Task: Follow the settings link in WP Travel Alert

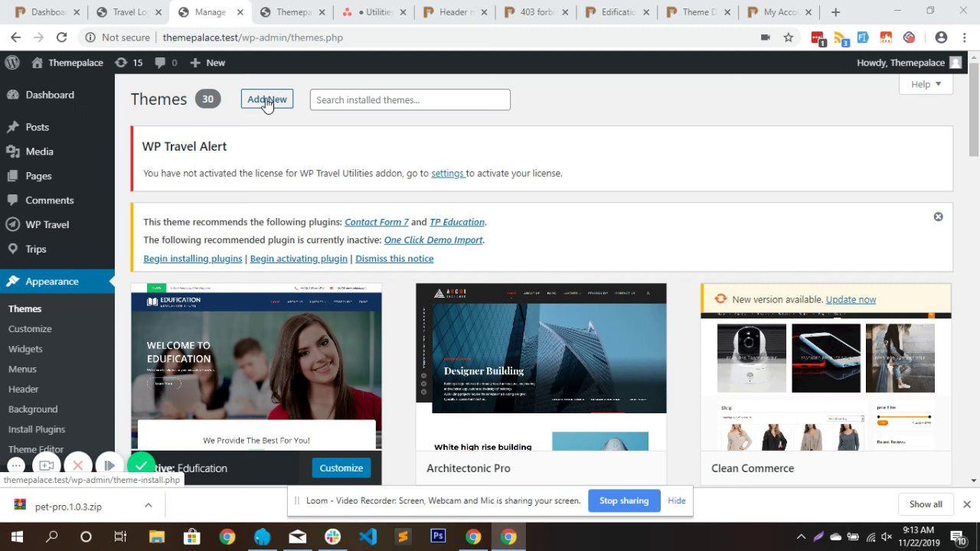Action: coord(447,174)
